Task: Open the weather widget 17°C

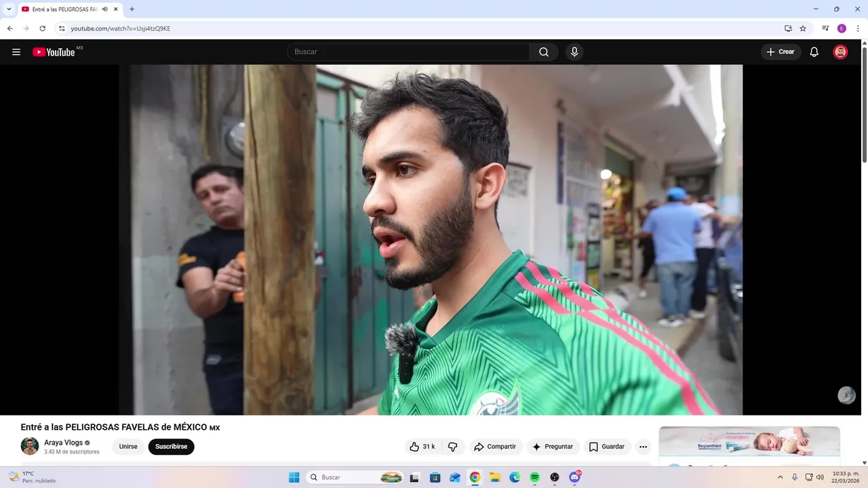Action: 32,477
